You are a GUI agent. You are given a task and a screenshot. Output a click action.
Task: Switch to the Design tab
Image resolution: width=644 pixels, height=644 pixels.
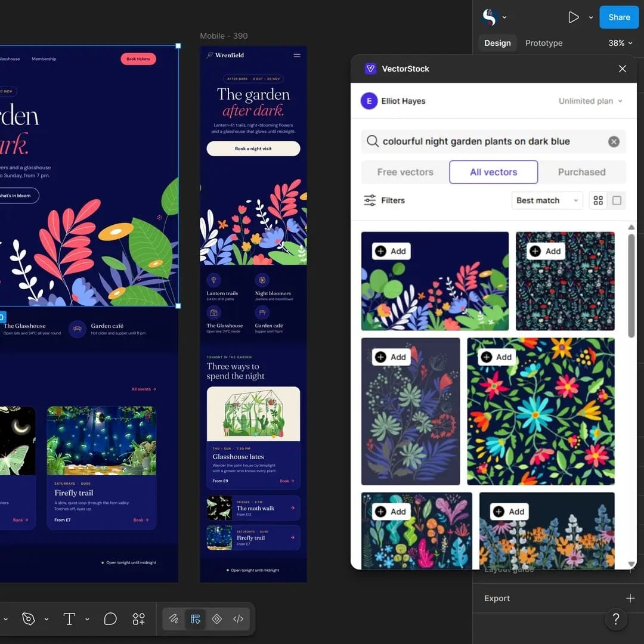497,43
